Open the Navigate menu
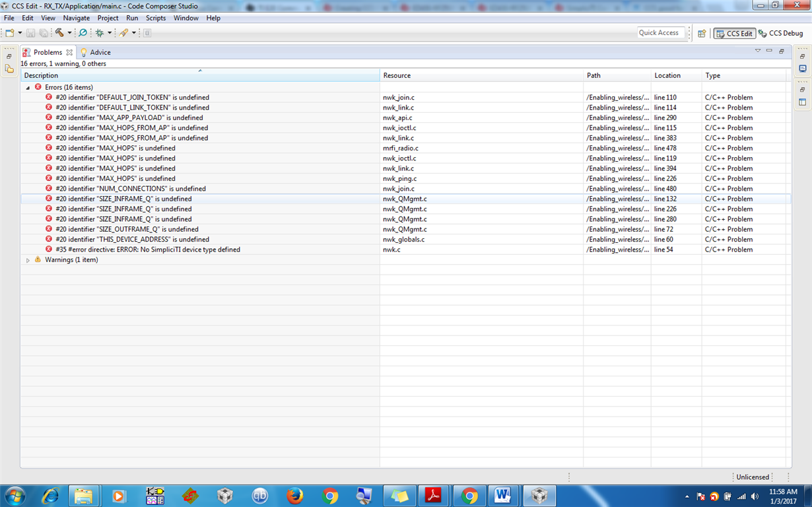The image size is (812, 507). 77,18
